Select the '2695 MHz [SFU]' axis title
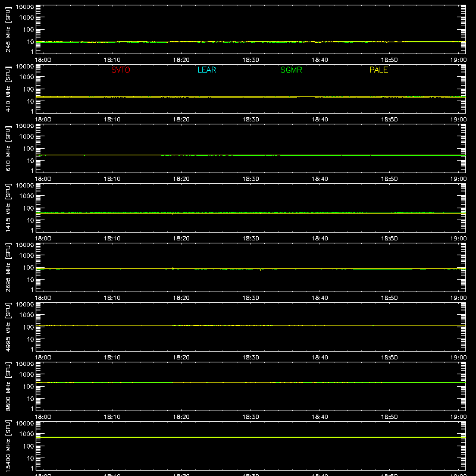 (x=8, y=267)
